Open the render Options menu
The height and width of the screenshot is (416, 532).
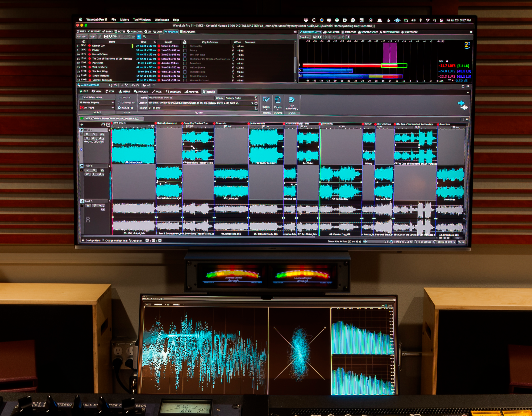click(x=266, y=103)
